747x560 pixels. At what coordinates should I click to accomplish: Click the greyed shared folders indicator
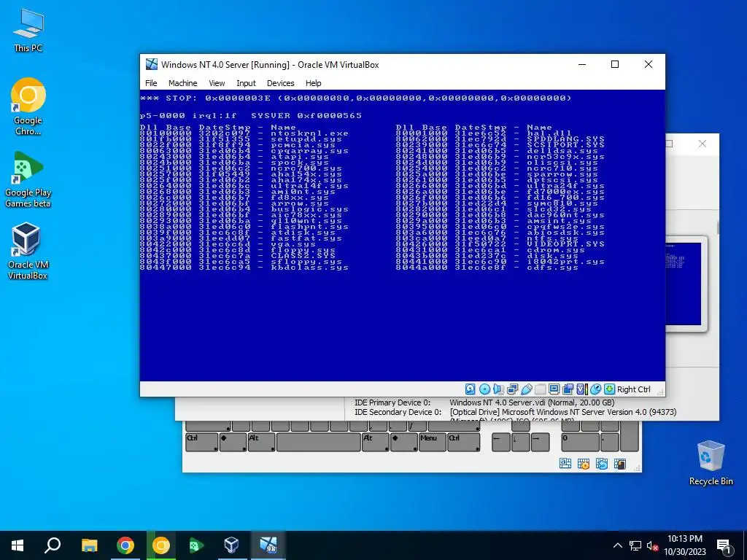[x=540, y=389]
